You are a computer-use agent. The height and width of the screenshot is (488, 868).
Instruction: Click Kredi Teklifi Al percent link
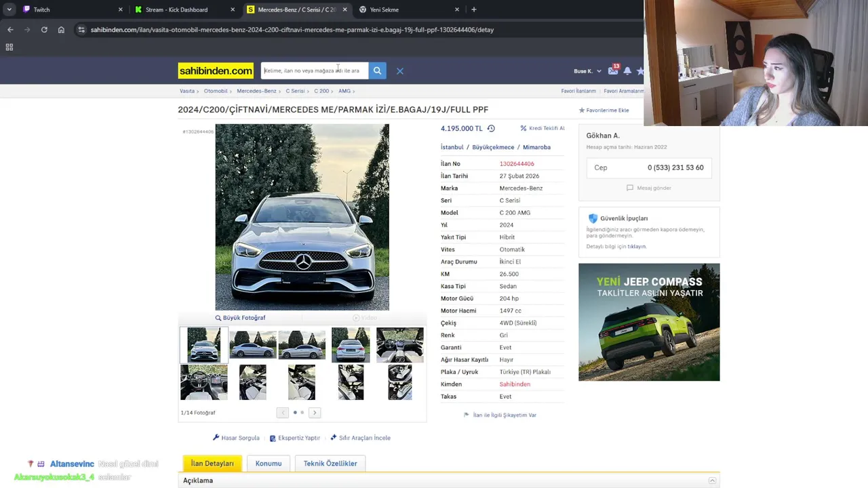[542, 128]
